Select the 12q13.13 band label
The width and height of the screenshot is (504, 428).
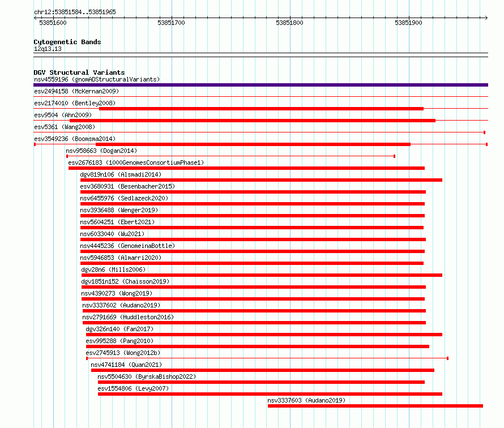click(x=48, y=49)
